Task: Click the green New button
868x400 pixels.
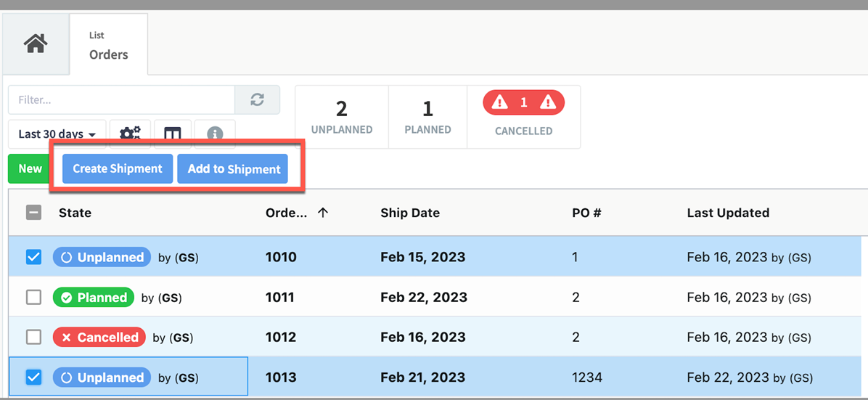Action: click(x=30, y=169)
